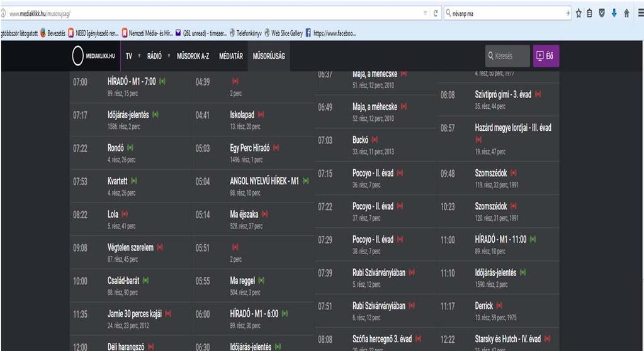
Task: Click the green icon beside Ma reggel
Action: [261, 281]
